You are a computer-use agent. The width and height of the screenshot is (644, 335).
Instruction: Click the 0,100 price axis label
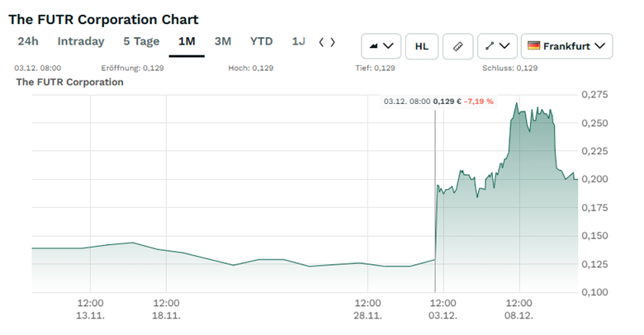coord(594,292)
